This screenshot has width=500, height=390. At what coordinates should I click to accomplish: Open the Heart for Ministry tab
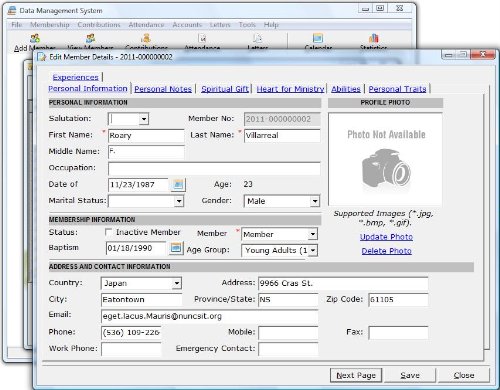tap(290, 89)
